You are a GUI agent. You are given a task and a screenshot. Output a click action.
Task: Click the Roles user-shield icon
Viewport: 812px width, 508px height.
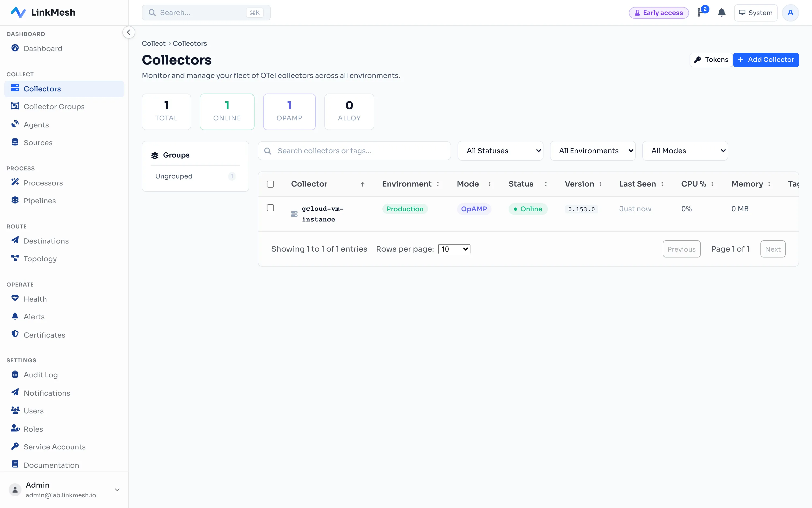click(15, 428)
